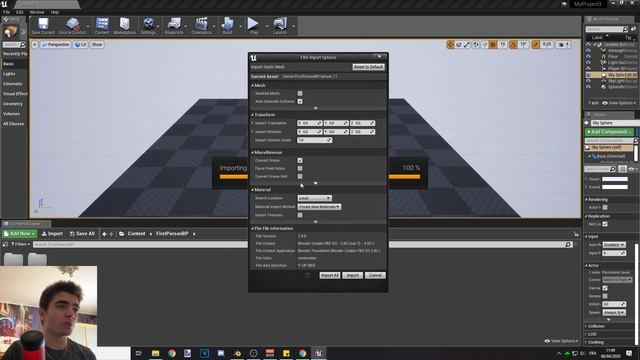Enable Force Front XAxis checkbox
Viewport: 640px width, 360px height.
click(x=300, y=169)
